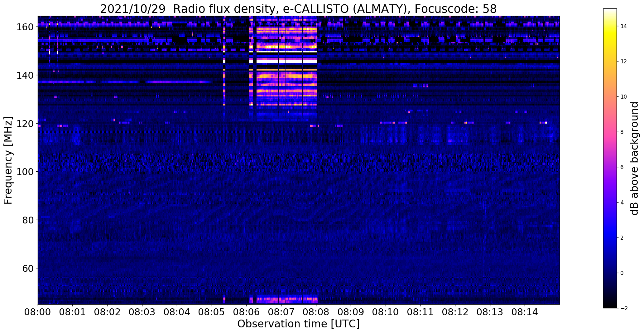644x333 pixels.
Task: Click the 08:11 time tick label
Action: coord(421,312)
